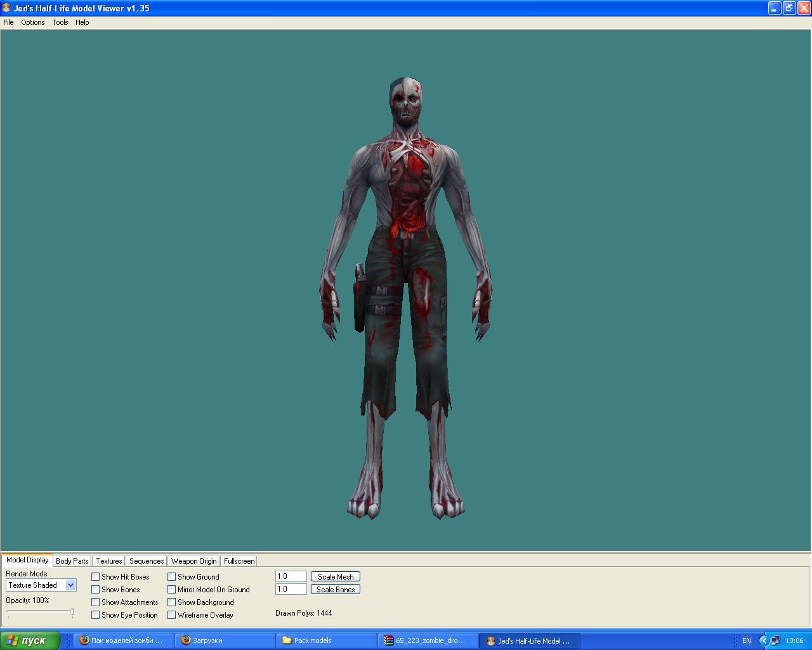Viewport: 812px width, 650px height.
Task: Open the WinRAR '65_223_zombie_dro...' taskbar item
Action: click(428, 640)
